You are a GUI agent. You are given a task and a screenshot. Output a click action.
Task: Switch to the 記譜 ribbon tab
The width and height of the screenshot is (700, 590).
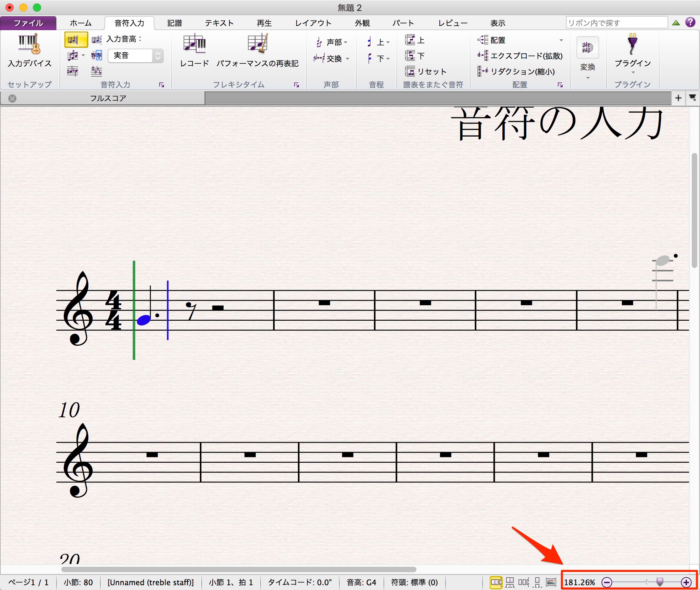(x=175, y=23)
